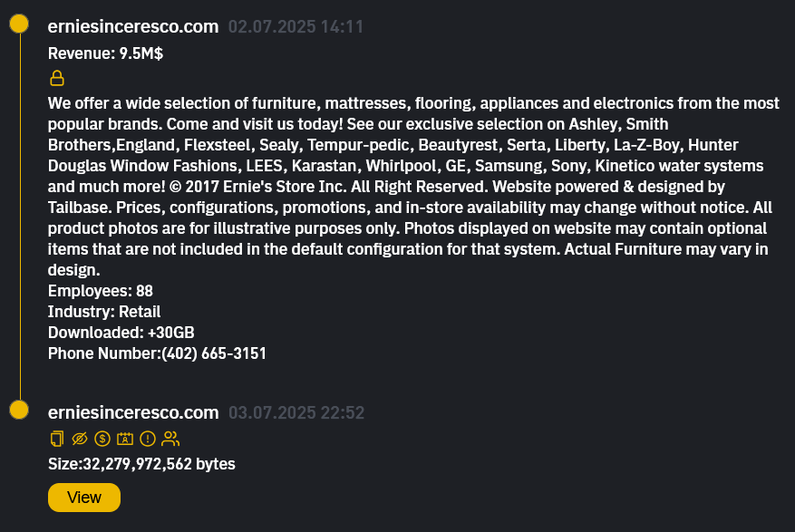The image size is (795, 532).
Task: Click the users group icon
Action: click(x=170, y=439)
